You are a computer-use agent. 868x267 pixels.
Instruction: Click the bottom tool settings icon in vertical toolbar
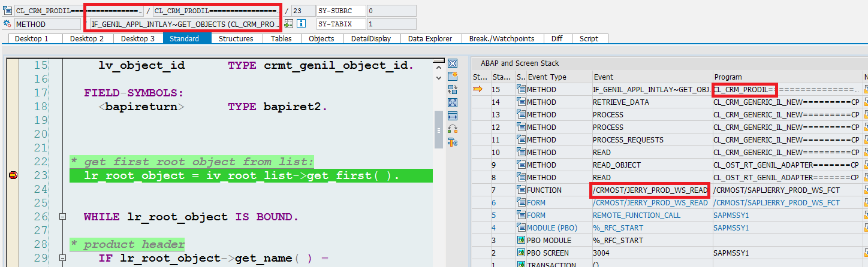tap(453, 142)
